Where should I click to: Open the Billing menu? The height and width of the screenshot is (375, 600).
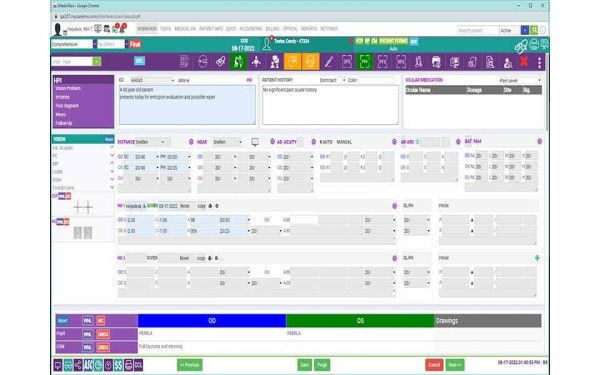coord(272,29)
